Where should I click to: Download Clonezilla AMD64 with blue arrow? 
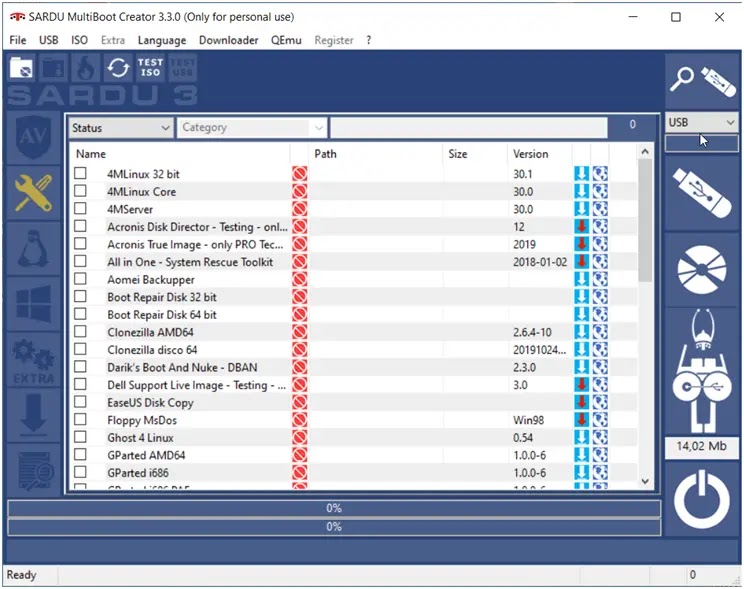point(581,332)
